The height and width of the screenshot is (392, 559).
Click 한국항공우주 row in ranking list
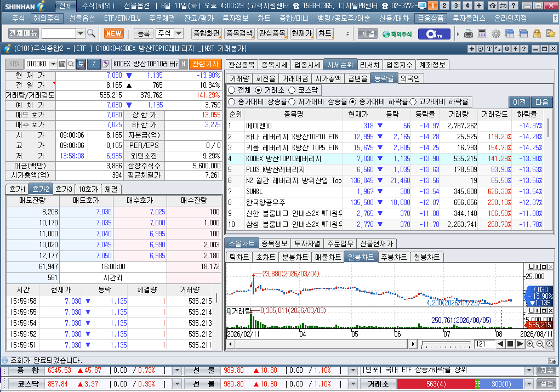click(x=385, y=203)
